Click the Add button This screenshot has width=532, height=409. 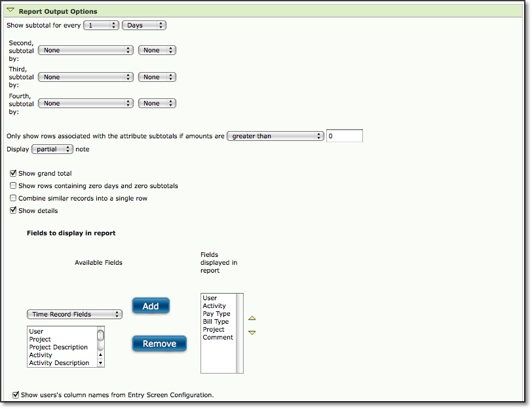151,306
